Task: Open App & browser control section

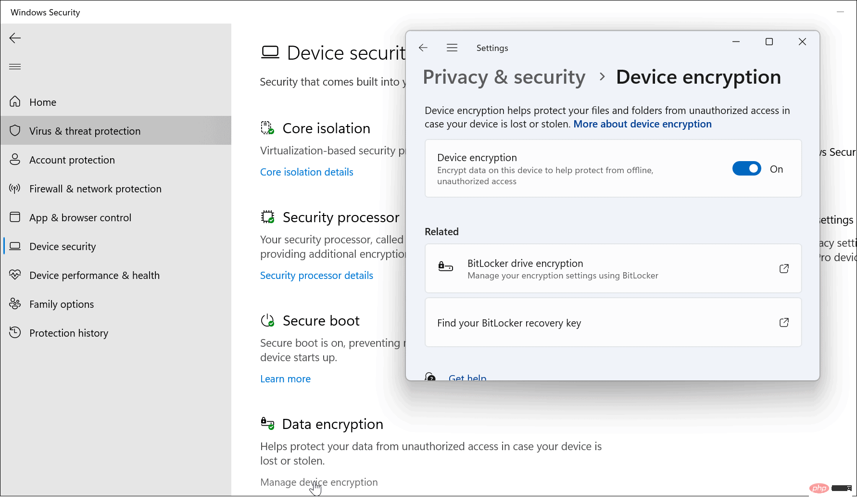Action: tap(80, 217)
